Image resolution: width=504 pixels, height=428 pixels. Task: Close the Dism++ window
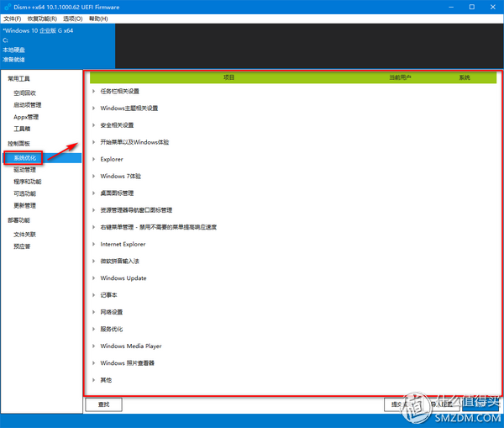493,7
